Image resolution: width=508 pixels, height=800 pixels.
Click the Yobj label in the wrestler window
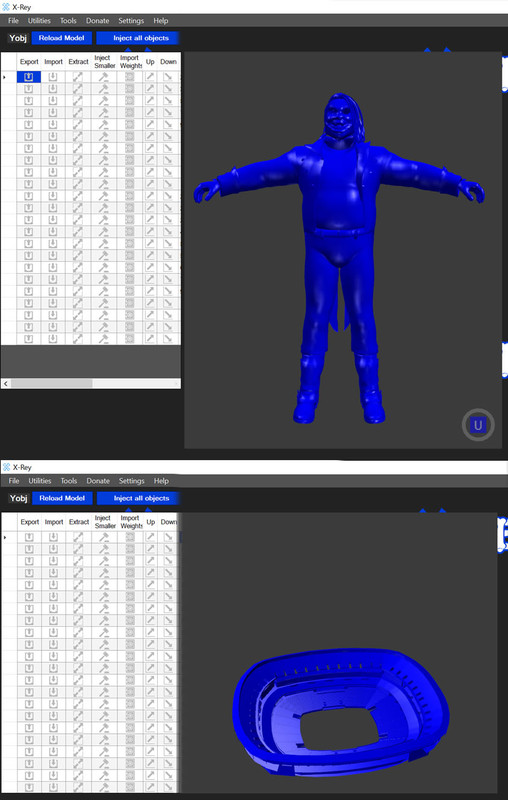(18, 38)
